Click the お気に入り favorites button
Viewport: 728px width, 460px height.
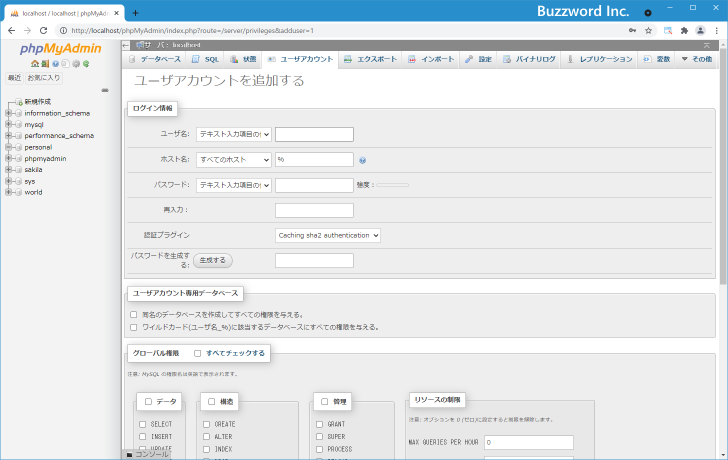(x=44, y=78)
